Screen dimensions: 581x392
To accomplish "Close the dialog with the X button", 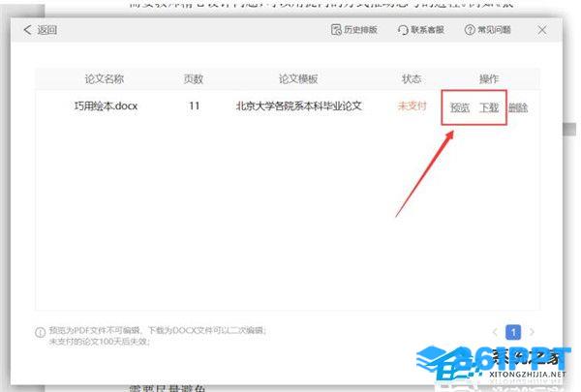I will [x=542, y=30].
